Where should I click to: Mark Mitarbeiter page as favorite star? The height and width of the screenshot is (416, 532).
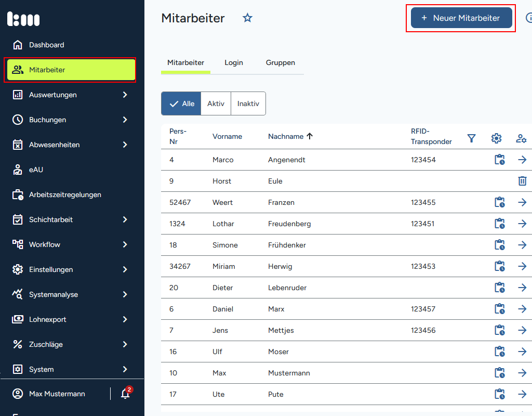click(x=247, y=18)
